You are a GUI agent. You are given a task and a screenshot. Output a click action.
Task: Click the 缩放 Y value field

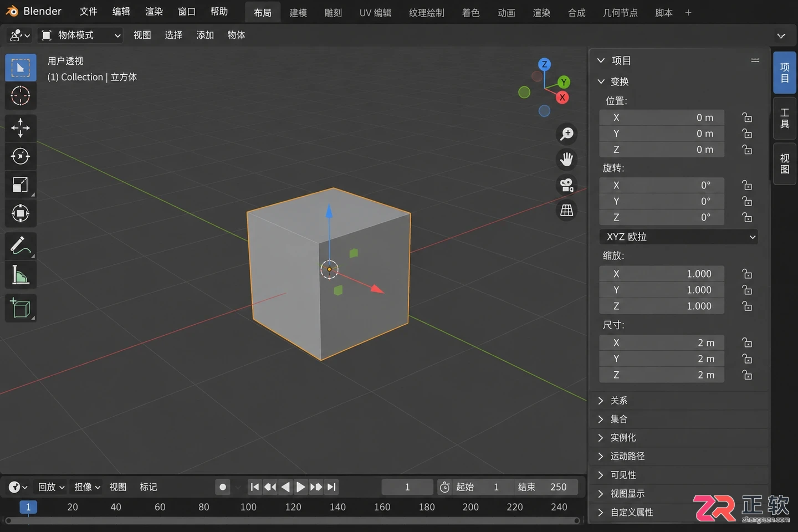pyautogui.click(x=662, y=290)
